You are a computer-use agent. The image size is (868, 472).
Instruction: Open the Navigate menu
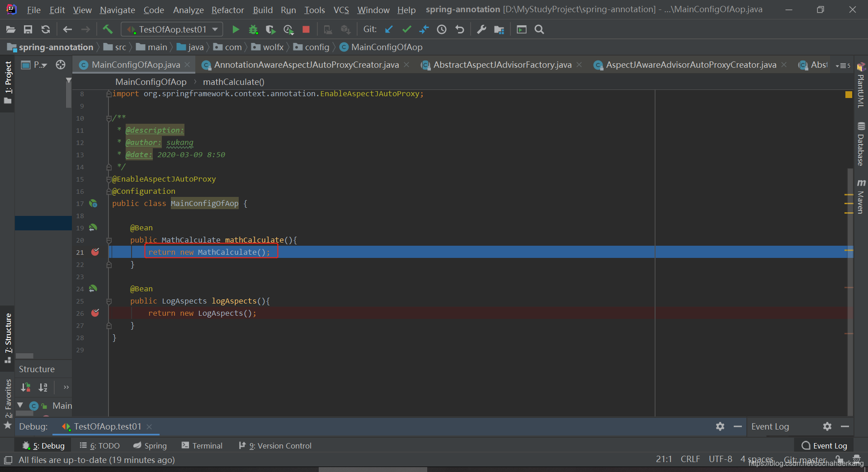pyautogui.click(x=117, y=10)
